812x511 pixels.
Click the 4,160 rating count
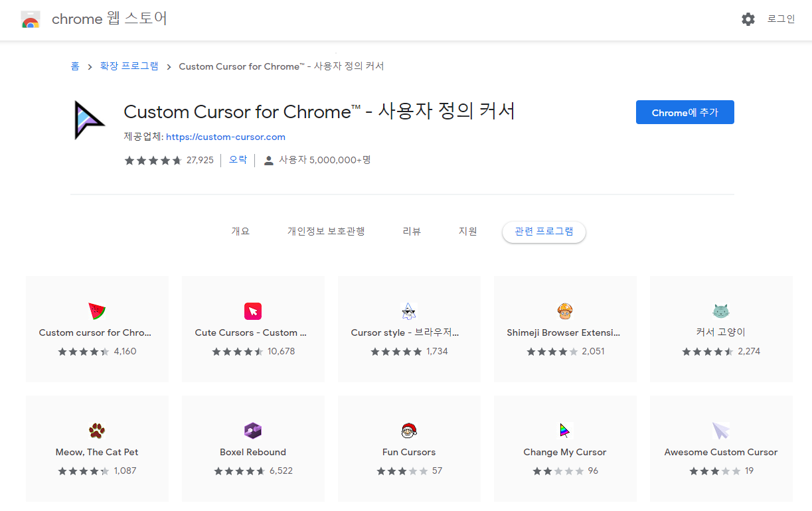[125, 352]
